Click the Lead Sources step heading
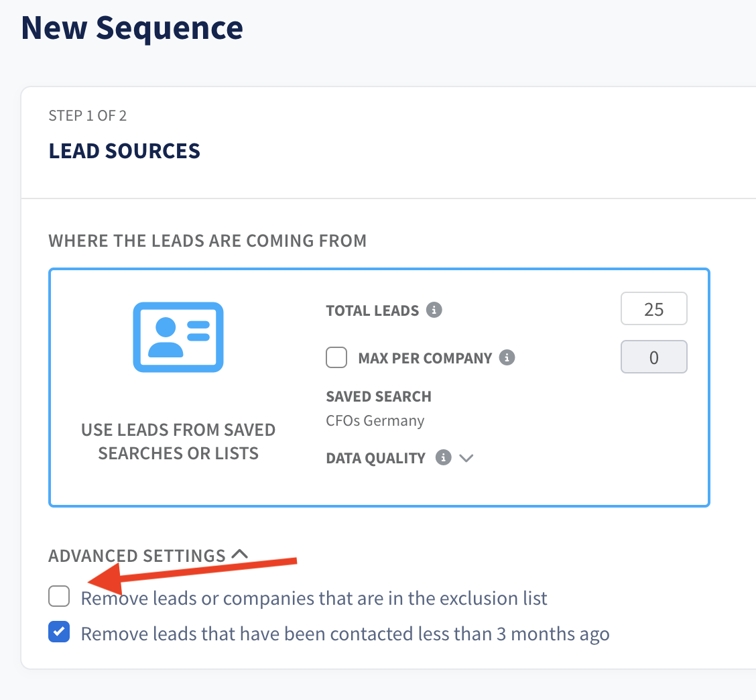 pos(125,151)
